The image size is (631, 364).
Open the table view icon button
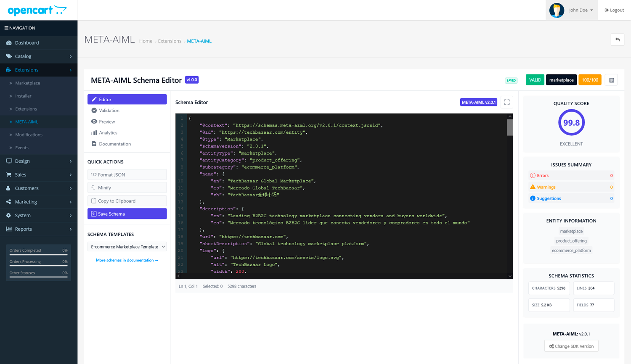612,80
